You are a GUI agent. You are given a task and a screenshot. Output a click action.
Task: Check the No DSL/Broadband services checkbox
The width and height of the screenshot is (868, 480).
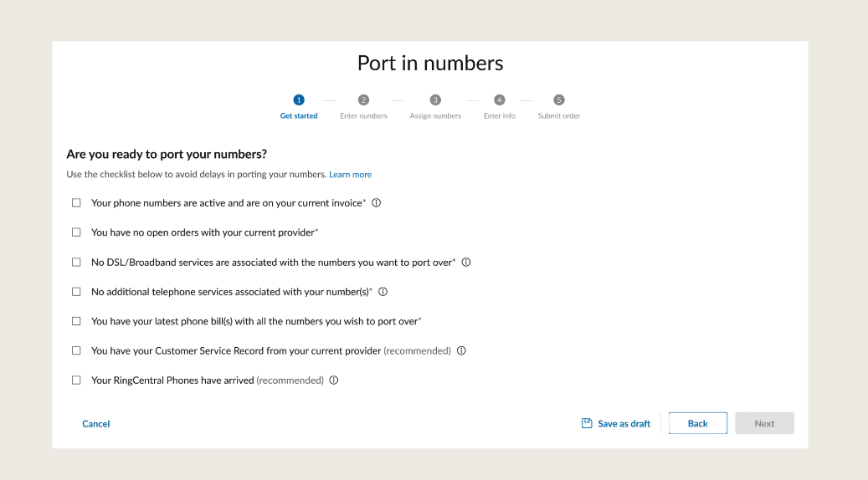point(76,262)
